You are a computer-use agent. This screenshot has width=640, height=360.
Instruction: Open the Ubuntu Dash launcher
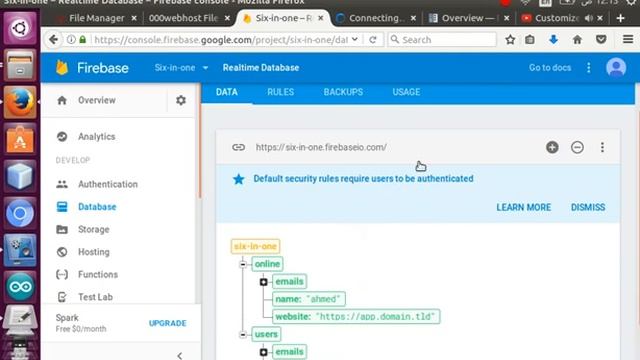coord(20,28)
